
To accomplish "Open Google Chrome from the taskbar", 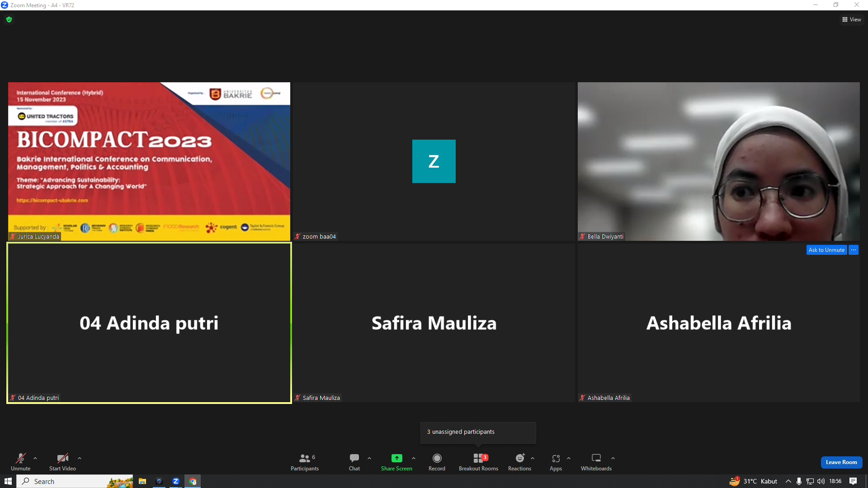I will (193, 481).
